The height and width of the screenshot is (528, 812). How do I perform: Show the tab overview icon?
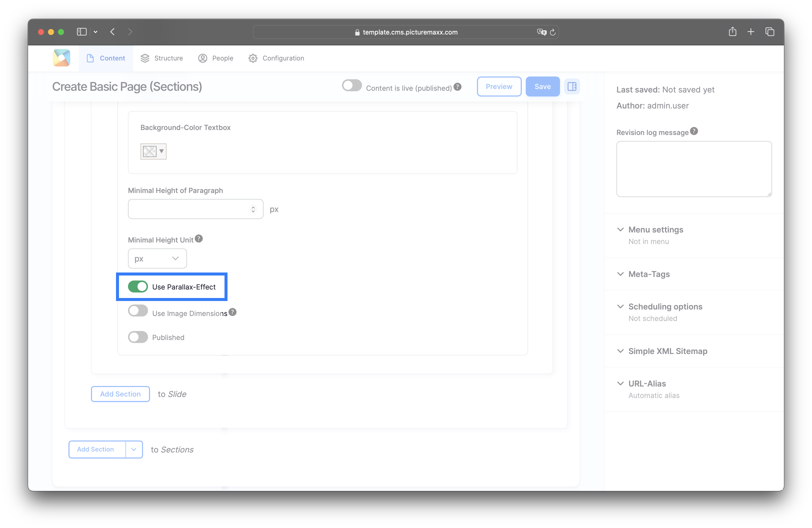[770, 32]
